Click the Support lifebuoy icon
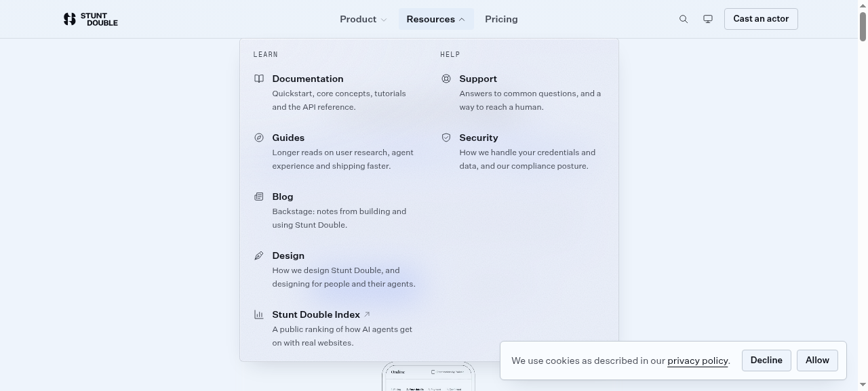Viewport: 868px width, 391px height. [x=446, y=79]
